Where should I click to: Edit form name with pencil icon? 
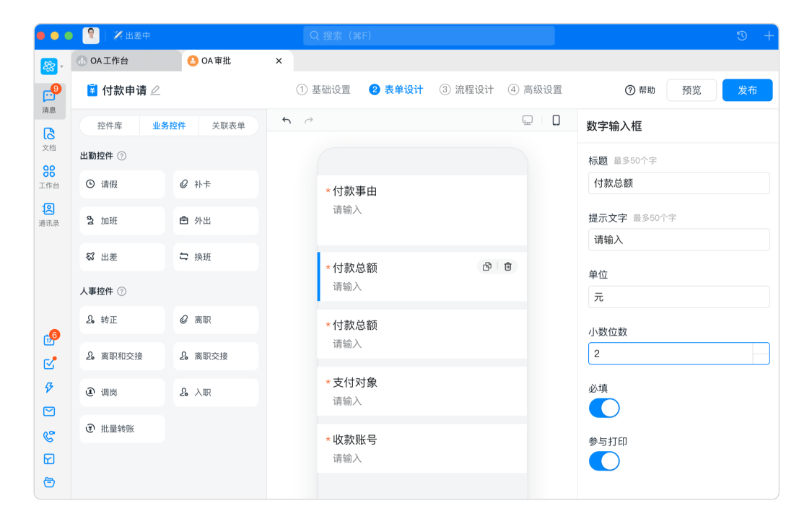coord(155,90)
